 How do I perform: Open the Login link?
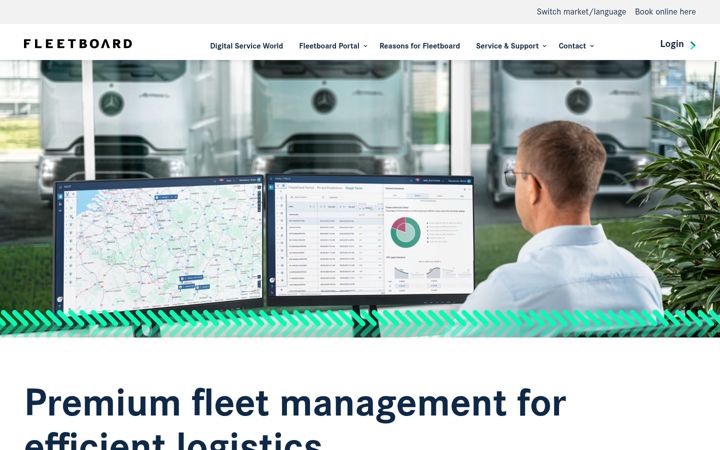672,44
